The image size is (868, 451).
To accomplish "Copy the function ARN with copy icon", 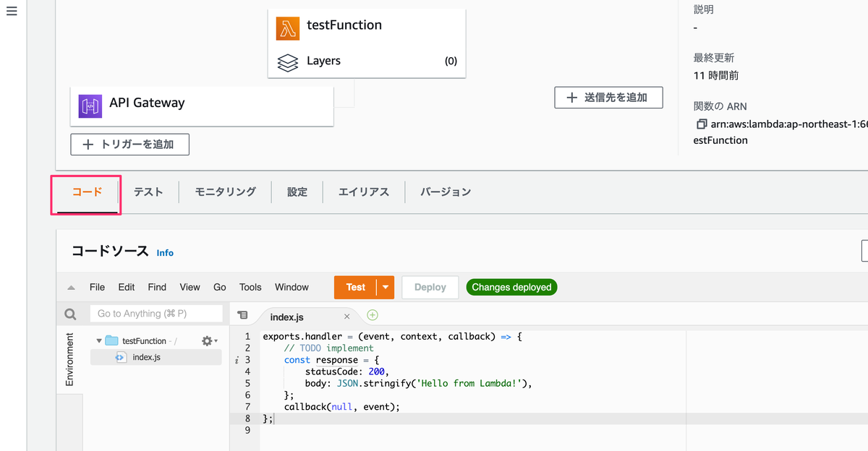I will coord(701,124).
